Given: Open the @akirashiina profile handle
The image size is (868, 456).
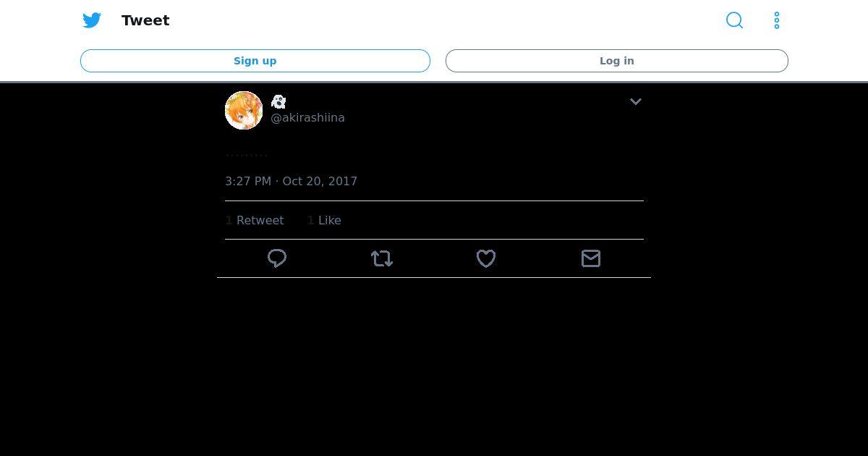Looking at the screenshot, I should pyautogui.click(x=307, y=117).
